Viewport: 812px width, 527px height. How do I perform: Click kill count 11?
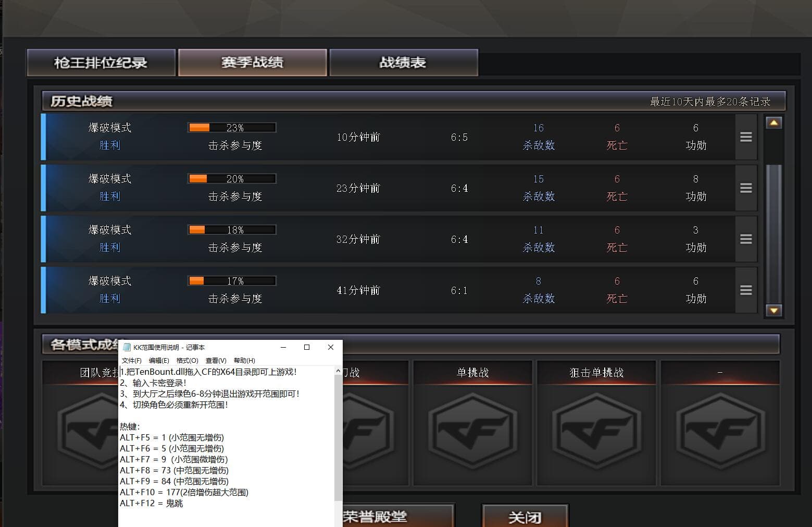[539, 230]
